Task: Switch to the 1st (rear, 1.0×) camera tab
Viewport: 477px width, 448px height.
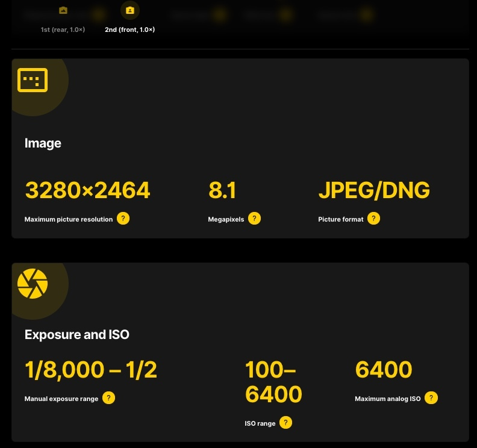Action: tap(63, 19)
